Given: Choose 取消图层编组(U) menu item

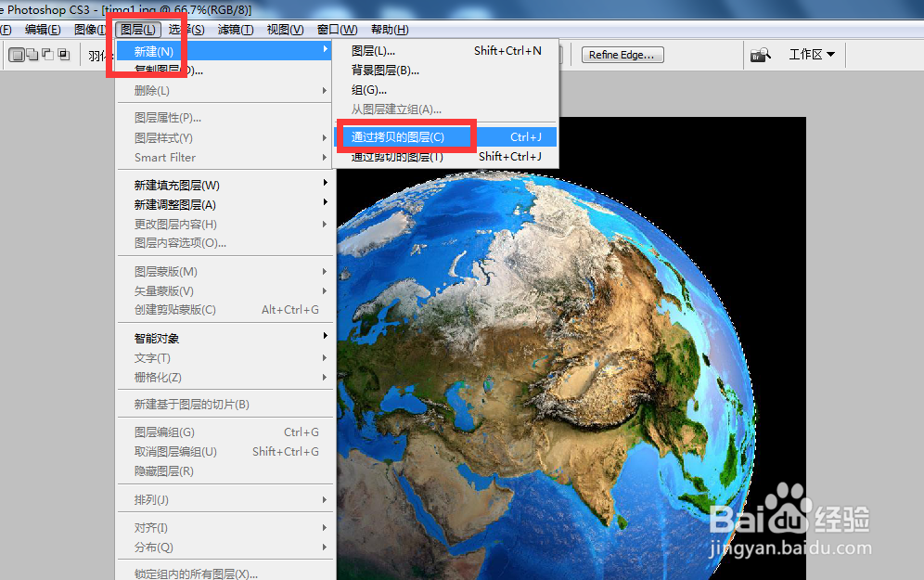Looking at the screenshot, I should [x=225, y=452].
